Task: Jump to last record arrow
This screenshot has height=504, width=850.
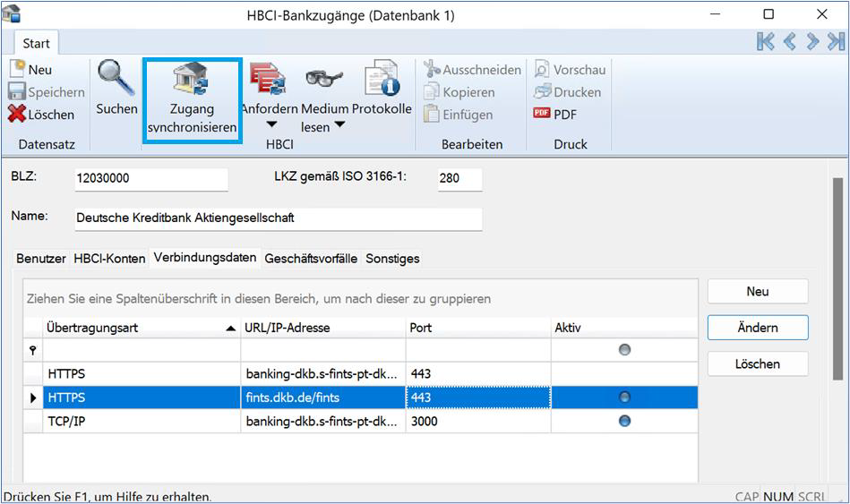Action: pos(836,41)
